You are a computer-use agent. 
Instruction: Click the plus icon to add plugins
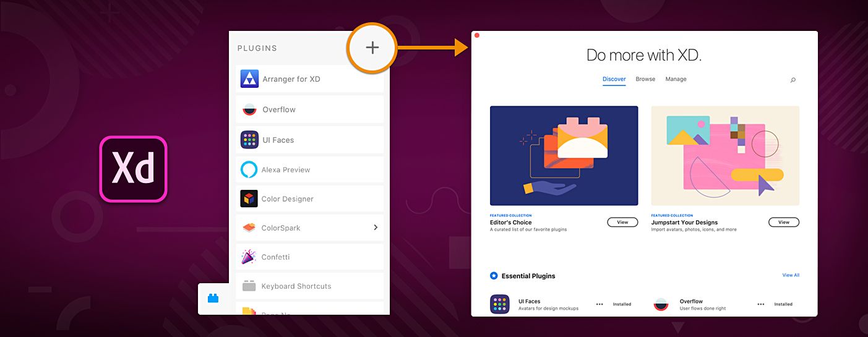[x=372, y=48]
